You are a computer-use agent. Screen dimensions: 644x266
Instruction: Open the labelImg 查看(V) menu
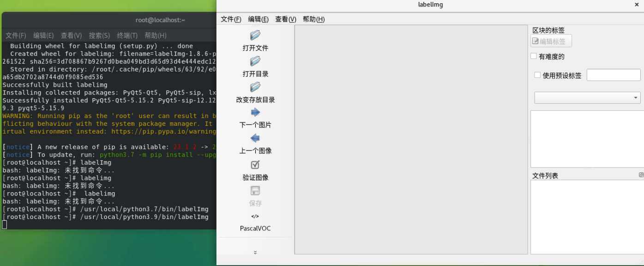pos(285,19)
